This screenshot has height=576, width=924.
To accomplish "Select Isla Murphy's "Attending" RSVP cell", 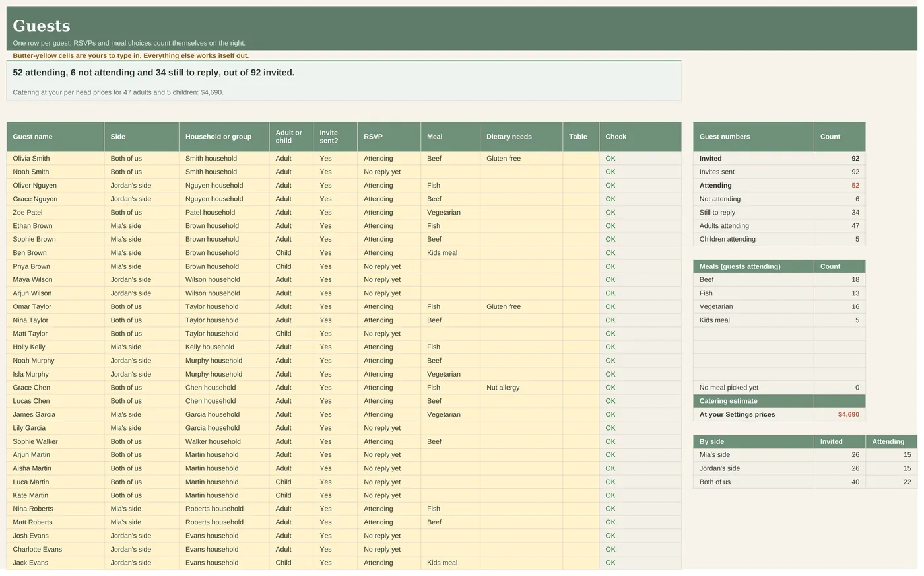I will (x=389, y=374).
